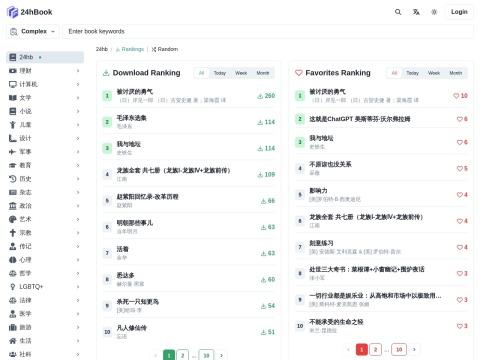Open search via magnifier icon in header
The image size is (480, 360).
pyautogui.click(x=398, y=12)
